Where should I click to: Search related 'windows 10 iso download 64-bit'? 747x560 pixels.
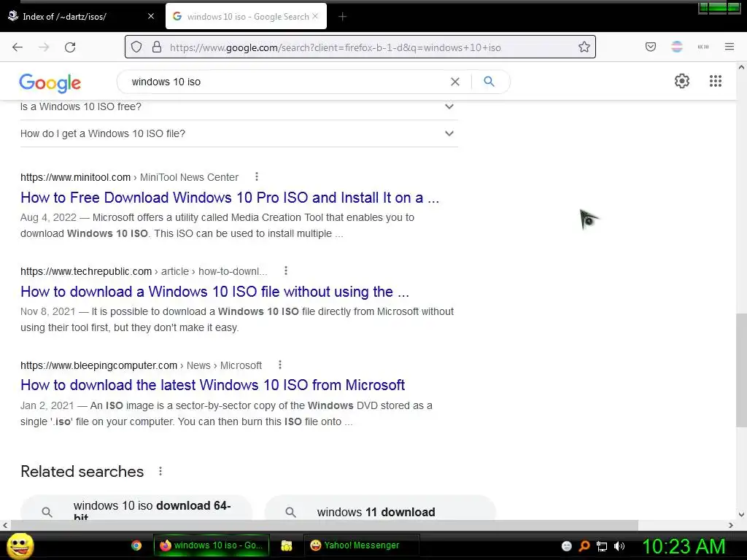(x=136, y=507)
